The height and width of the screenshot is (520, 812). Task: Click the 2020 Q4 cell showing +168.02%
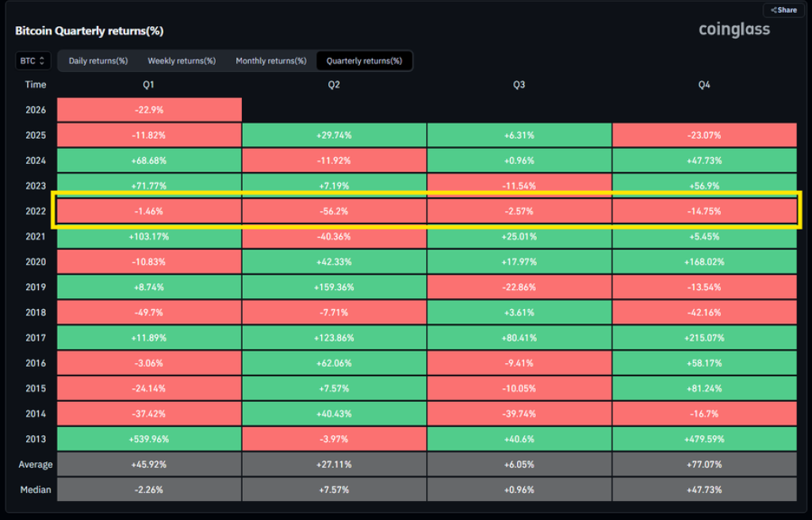(703, 262)
